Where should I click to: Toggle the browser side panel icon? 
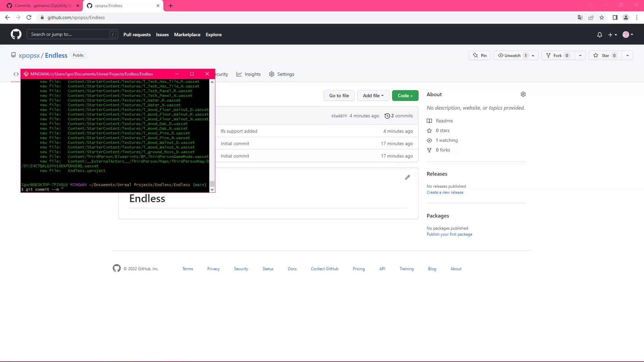615,17
